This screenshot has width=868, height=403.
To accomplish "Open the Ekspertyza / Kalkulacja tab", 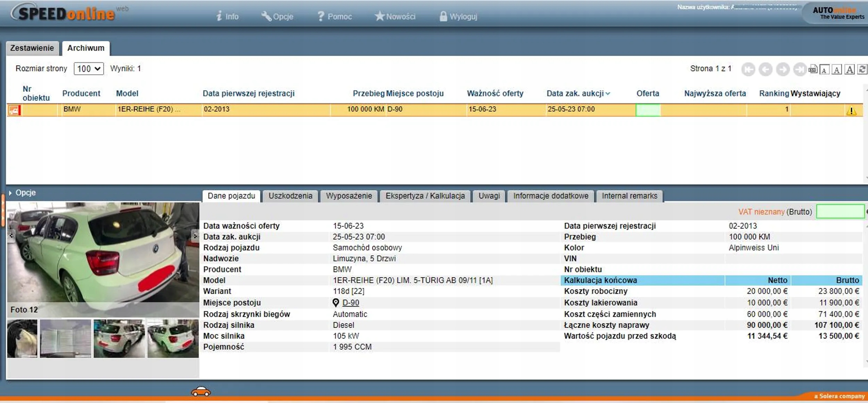I will pos(425,196).
